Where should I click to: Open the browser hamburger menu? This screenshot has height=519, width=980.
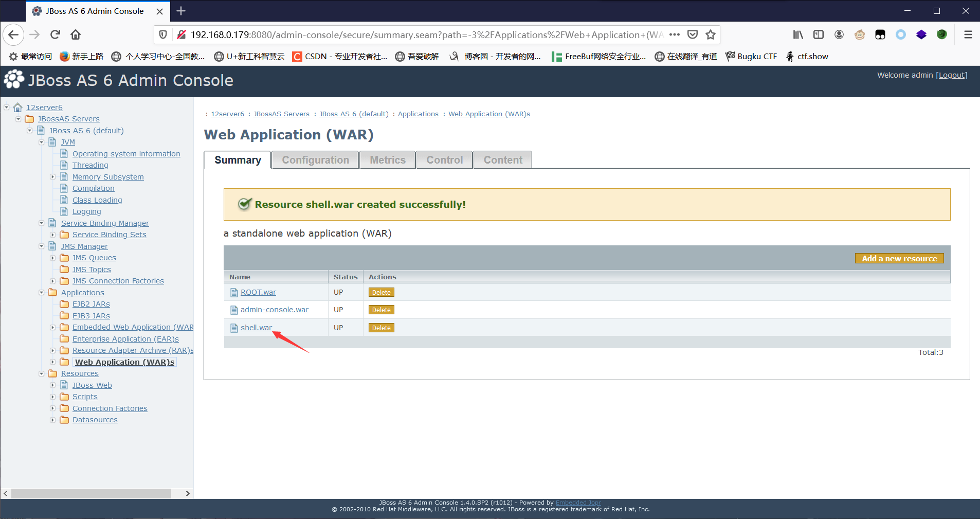pos(968,34)
